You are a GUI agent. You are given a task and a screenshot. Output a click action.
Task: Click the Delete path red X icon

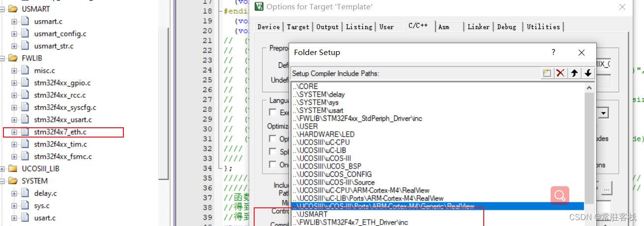pyautogui.click(x=560, y=73)
